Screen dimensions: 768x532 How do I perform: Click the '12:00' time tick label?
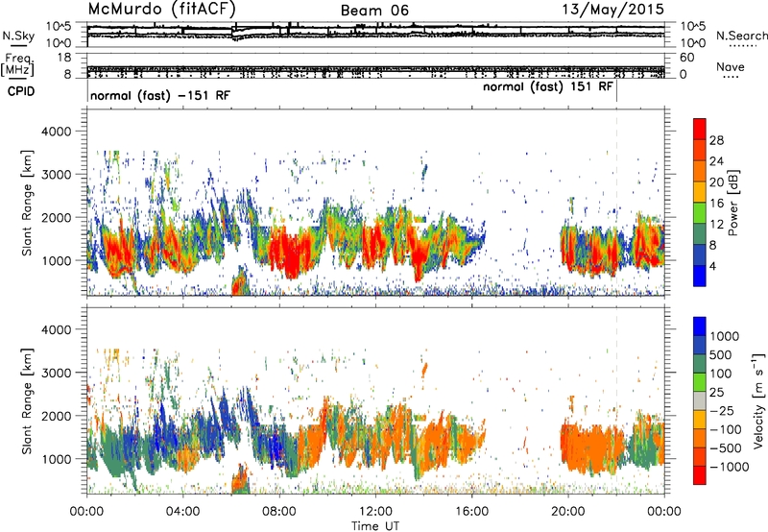coord(375,511)
